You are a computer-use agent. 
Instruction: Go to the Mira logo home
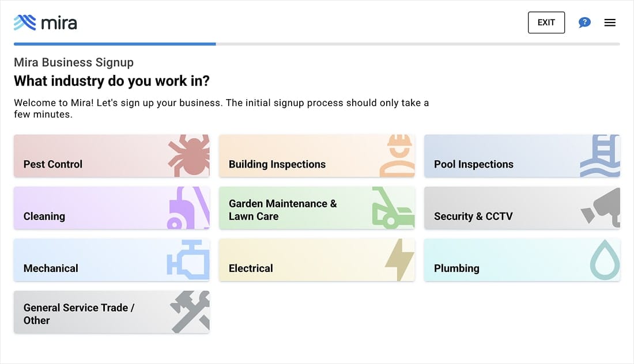click(46, 23)
